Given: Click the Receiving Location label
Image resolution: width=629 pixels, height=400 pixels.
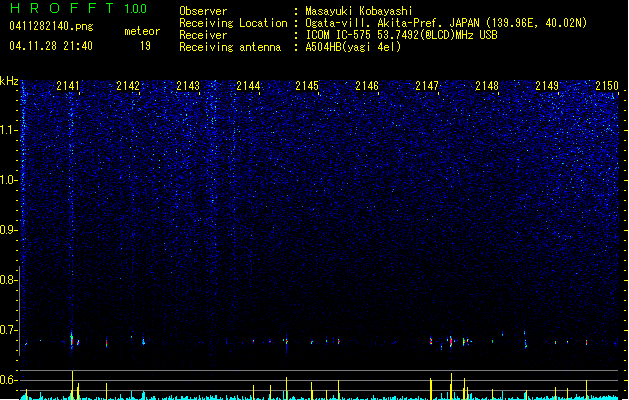Looking at the screenshot, I should pyautogui.click(x=233, y=23).
